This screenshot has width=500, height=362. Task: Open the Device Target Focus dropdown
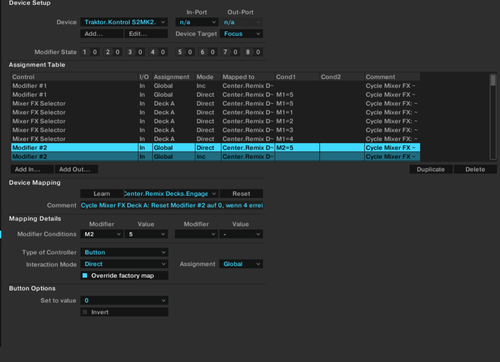pos(241,34)
